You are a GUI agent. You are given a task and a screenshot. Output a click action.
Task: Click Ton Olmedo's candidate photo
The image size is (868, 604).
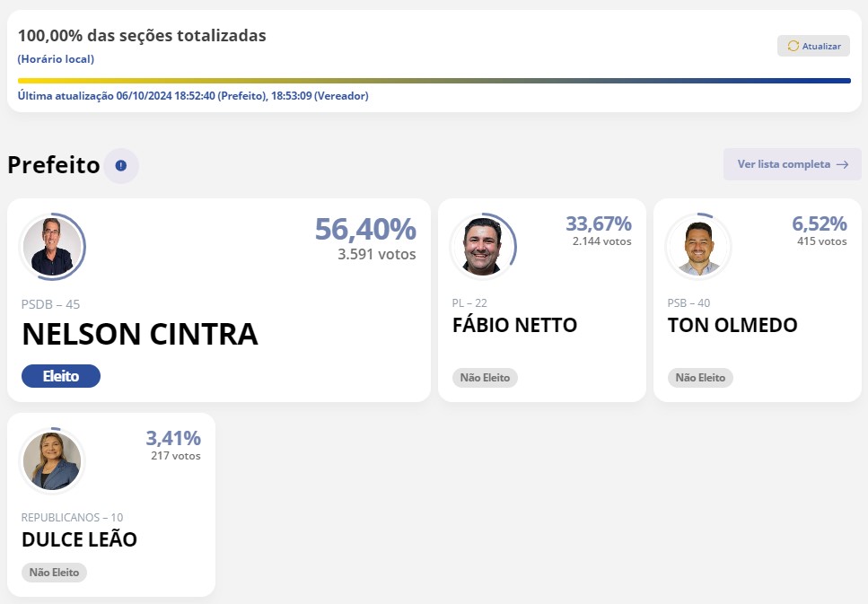(x=698, y=246)
